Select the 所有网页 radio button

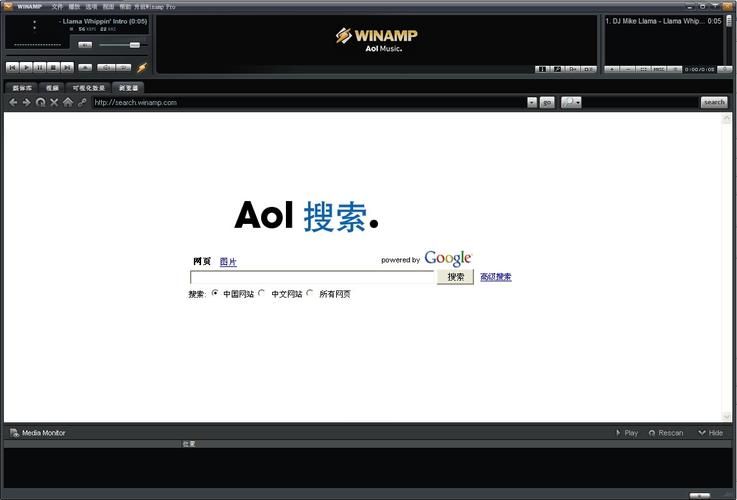(310, 293)
